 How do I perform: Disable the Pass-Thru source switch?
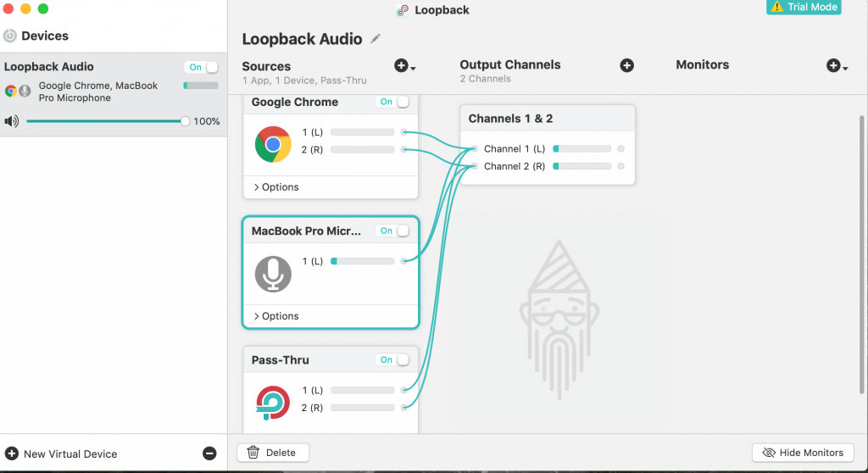pyautogui.click(x=392, y=360)
